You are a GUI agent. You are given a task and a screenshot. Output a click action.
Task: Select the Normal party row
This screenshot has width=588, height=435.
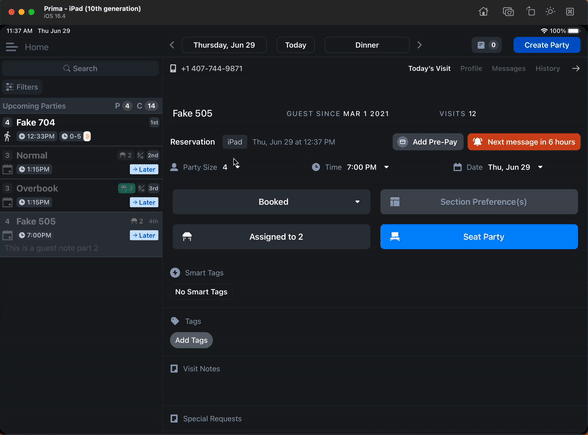tap(81, 162)
